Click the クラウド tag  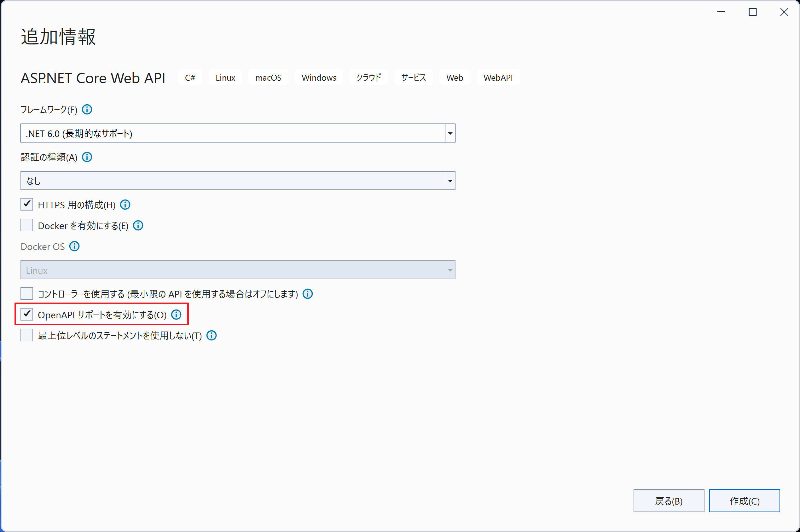(369, 78)
